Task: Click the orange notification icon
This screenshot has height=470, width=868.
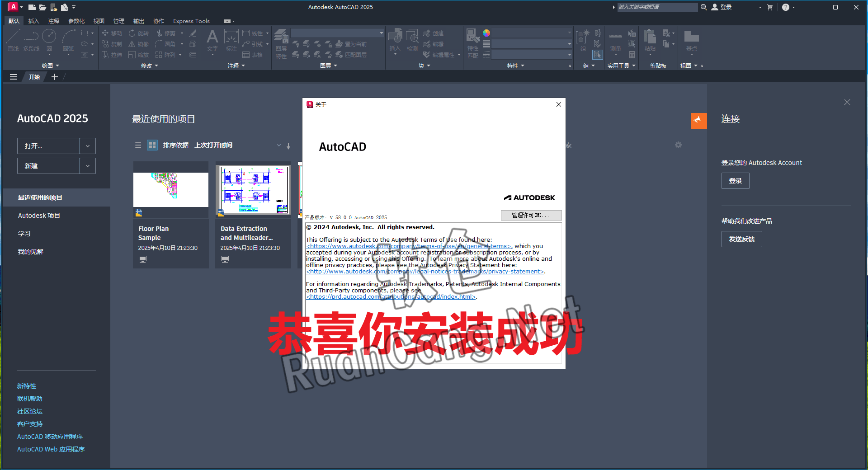Action: [698, 121]
